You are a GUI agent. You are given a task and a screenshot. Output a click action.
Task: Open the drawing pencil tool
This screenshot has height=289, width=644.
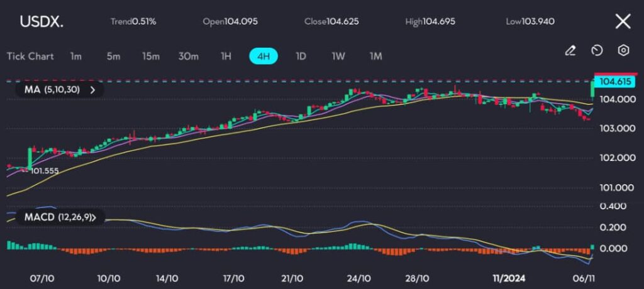coord(570,51)
